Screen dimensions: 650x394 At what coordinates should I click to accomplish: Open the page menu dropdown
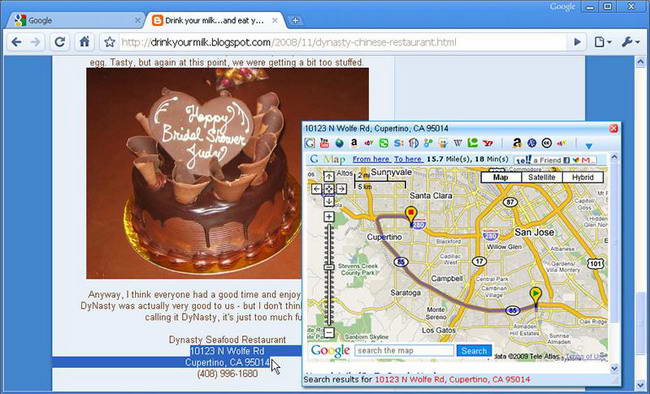point(603,42)
